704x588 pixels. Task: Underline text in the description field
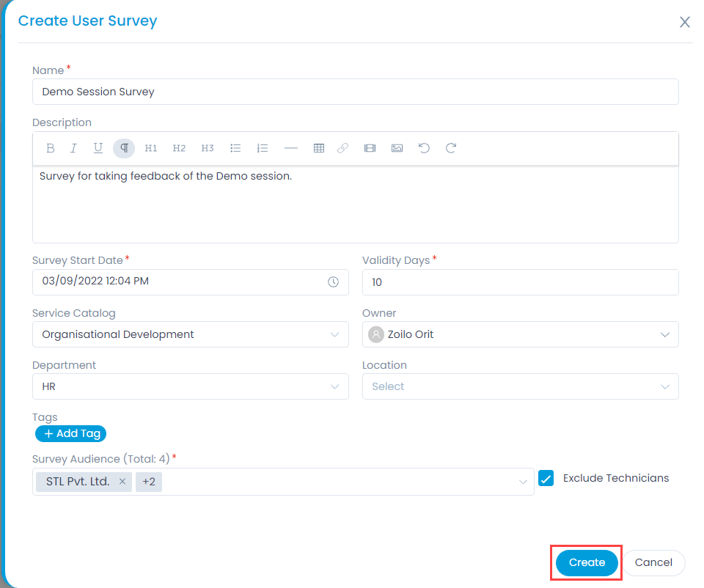[98, 147]
